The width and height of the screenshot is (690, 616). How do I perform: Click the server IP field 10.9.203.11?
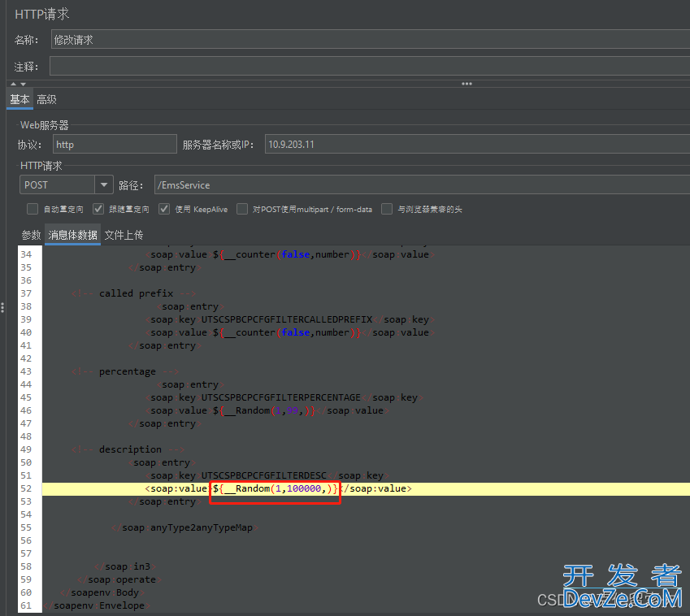(477, 144)
